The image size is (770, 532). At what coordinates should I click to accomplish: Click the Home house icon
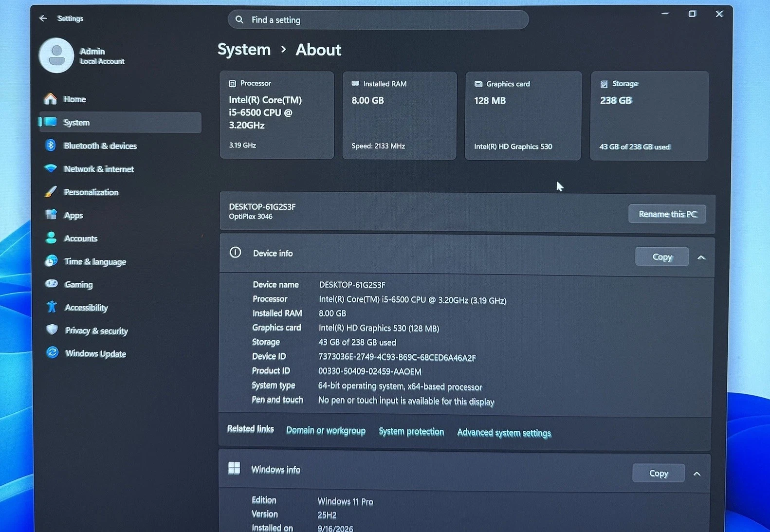pyautogui.click(x=50, y=99)
